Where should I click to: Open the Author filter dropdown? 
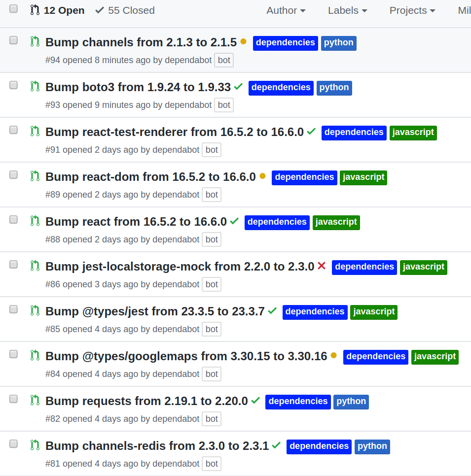(286, 11)
